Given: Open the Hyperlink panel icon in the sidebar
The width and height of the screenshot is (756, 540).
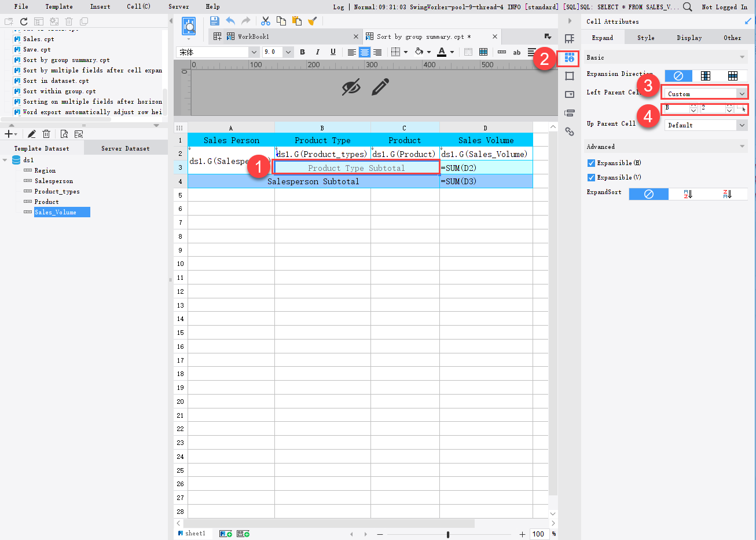Looking at the screenshot, I should (570, 132).
